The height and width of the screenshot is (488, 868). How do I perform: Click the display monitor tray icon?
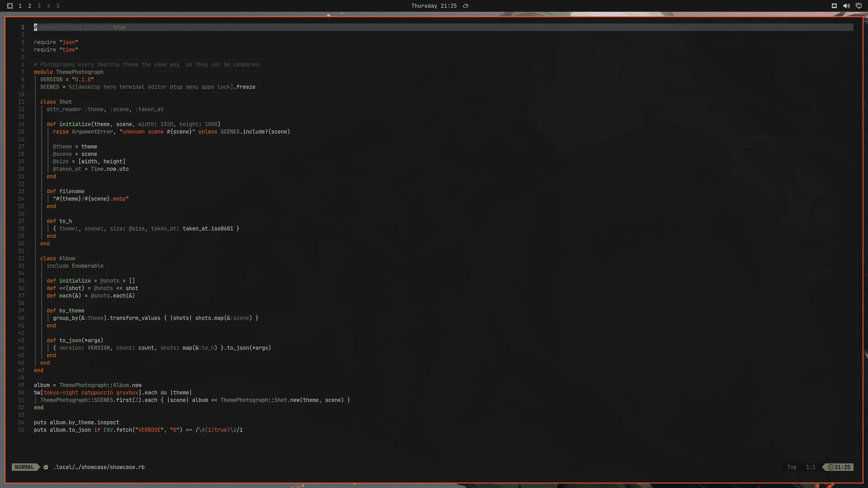tap(859, 6)
